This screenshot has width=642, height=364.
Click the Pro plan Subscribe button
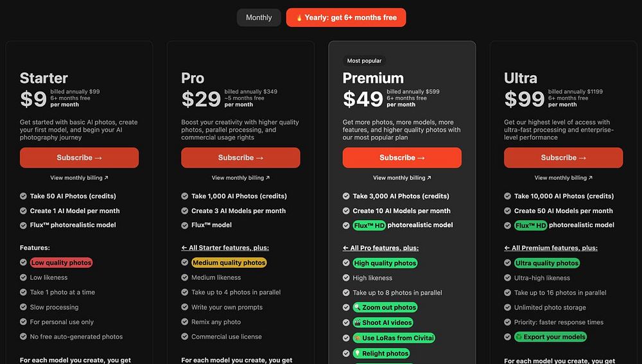pos(240,158)
